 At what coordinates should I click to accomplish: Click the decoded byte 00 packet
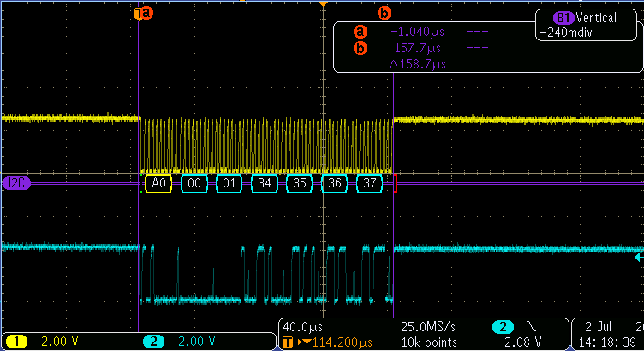[x=194, y=183]
